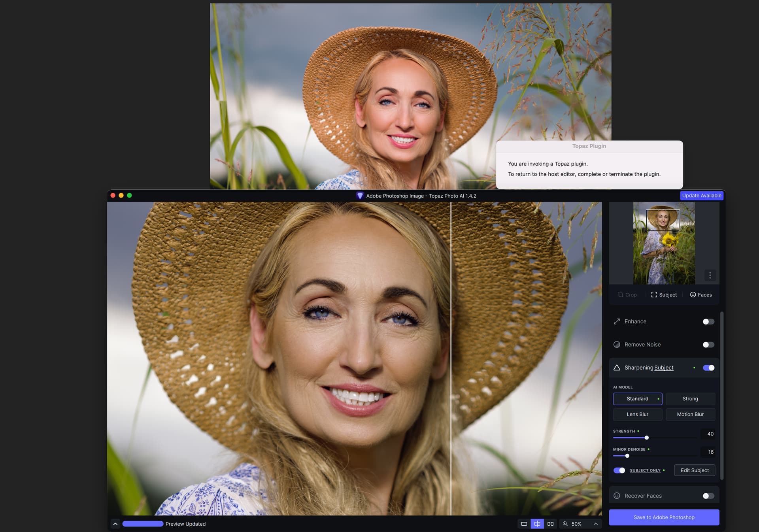Expand the 50% zoom level dropdown
The image size is (759, 532).
[596, 524]
